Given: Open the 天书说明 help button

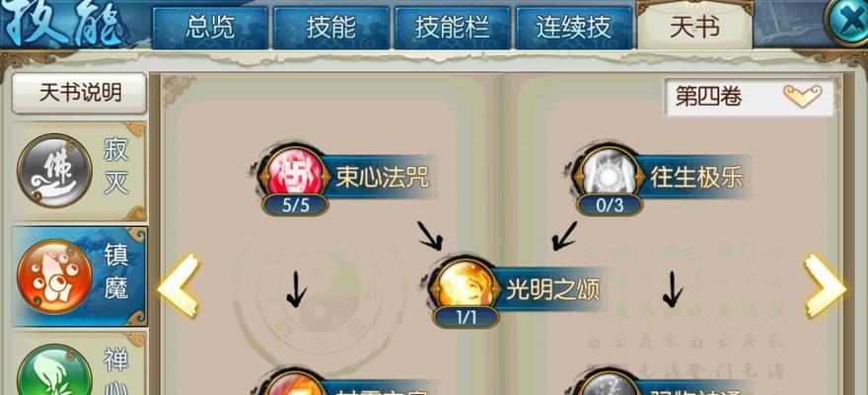Looking at the screenshot, I should coord(79,93).
